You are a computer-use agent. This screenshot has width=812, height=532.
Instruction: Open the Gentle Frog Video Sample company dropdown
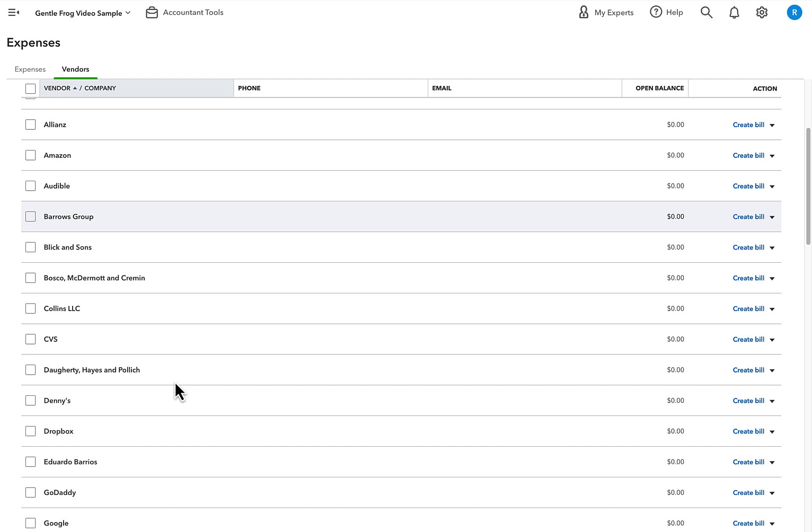click(x=83, y=13)
